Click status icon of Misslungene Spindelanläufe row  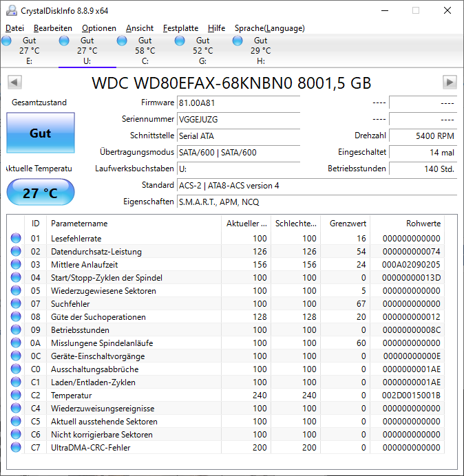point(16,343)
